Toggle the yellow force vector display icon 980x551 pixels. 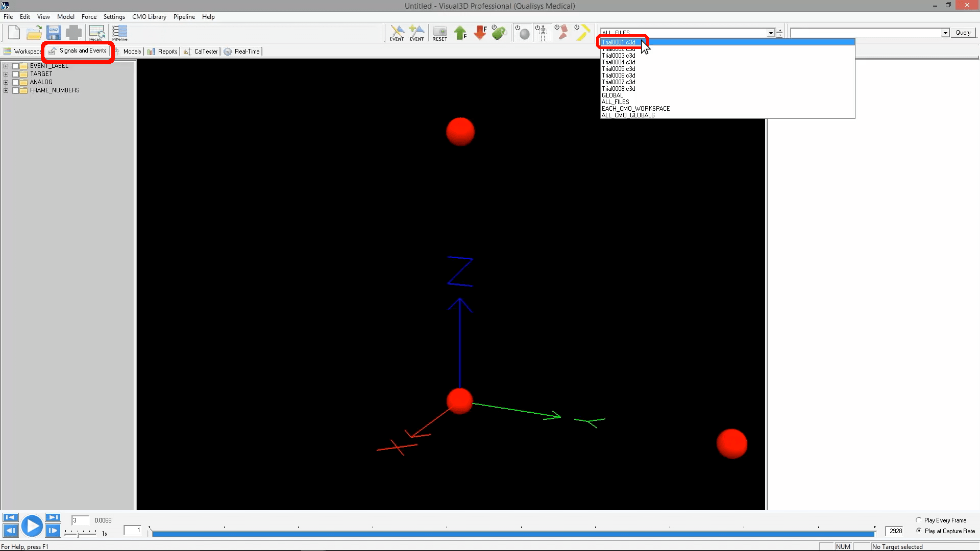tap(582, 33)
